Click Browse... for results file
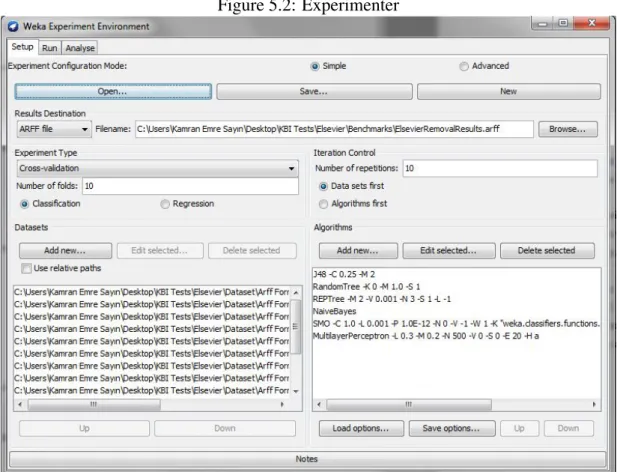Image resolution: width=617 pixels, height=472 pixels. pyautogui.click(x=567, y=129)
